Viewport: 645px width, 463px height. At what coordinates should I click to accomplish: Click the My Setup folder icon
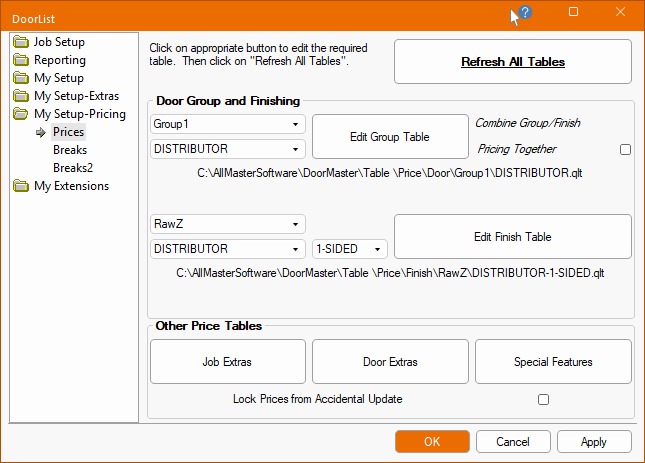click(x=22, y=78)
